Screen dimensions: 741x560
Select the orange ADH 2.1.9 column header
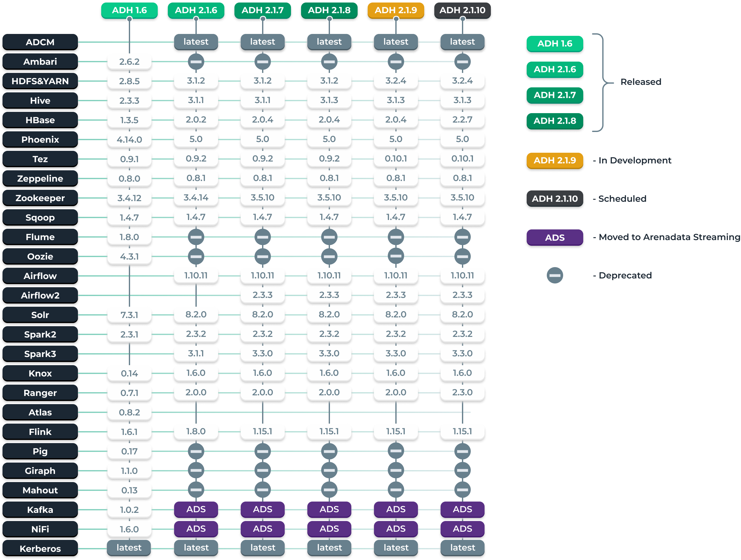tap(396, 10)
